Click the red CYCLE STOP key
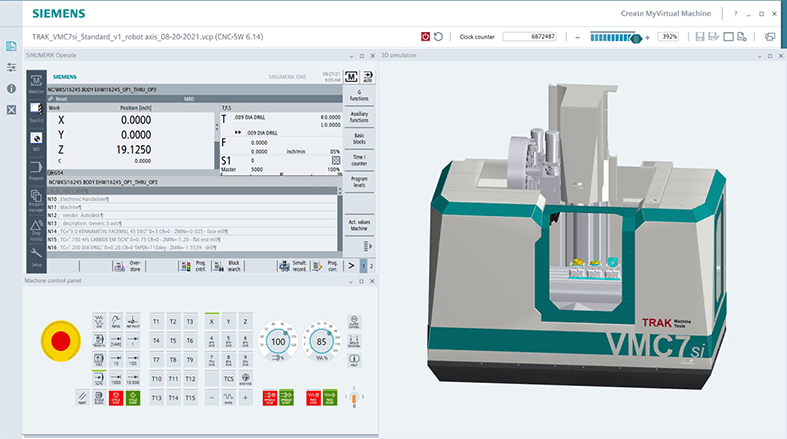 click(116, 398)
